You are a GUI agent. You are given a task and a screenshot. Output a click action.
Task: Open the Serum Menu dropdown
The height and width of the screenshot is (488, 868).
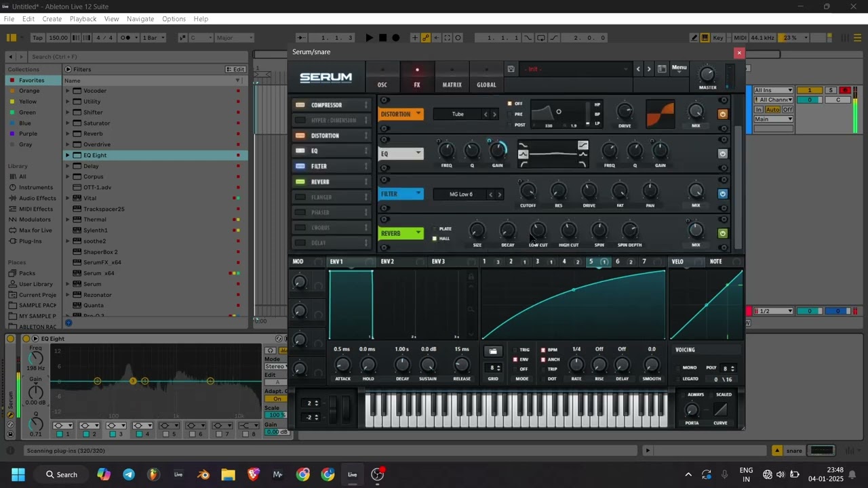pyautogui.click(x=679, y=68)
